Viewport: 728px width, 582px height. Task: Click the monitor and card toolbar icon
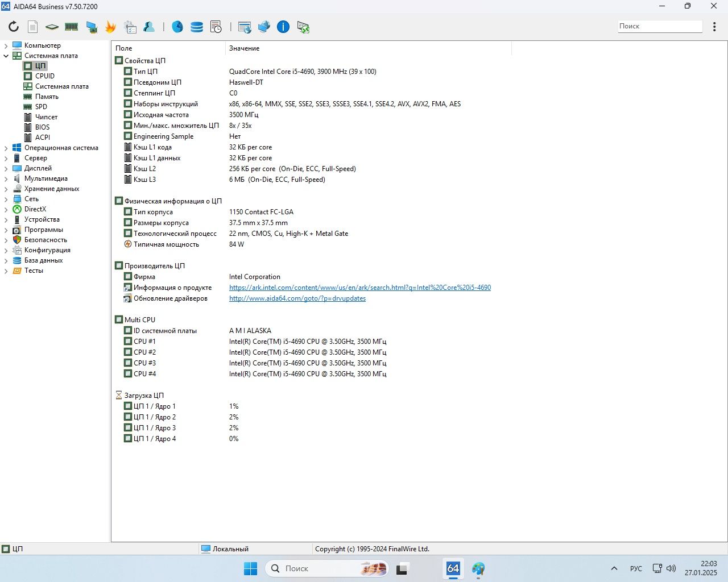pyautogui.click(x=92, y=27)
